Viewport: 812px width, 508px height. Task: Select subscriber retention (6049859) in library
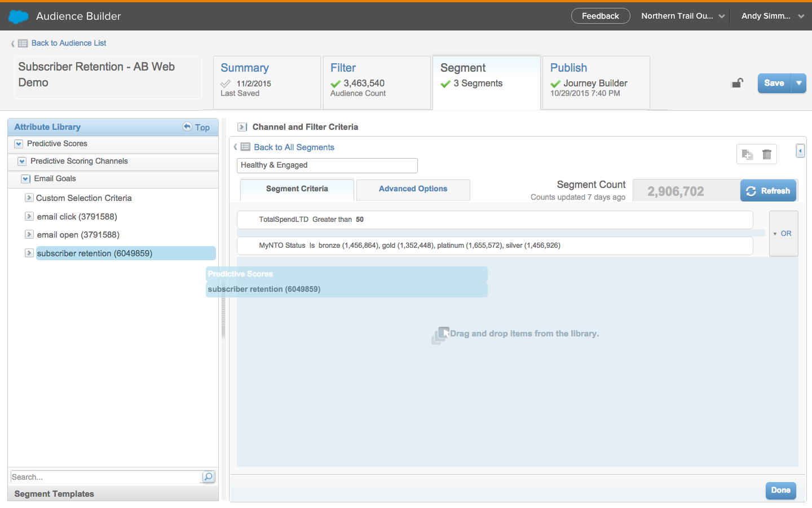pos(126,253)
